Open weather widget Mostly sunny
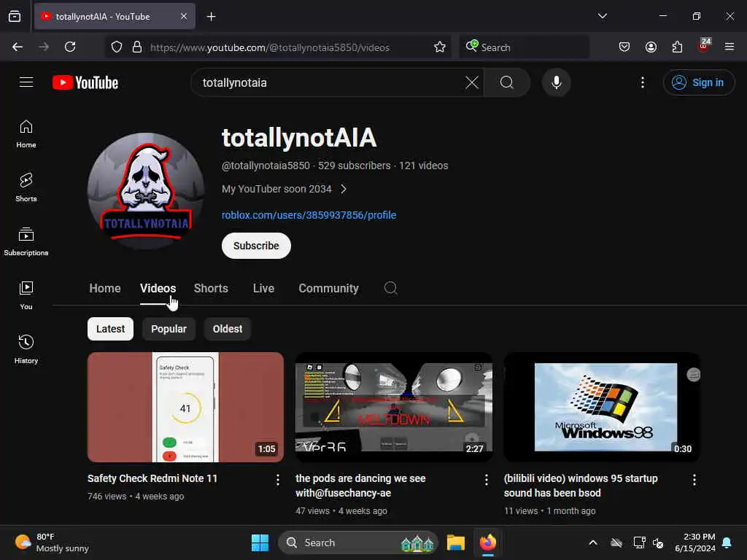Screen dimensions: 747x560 pos(52,542)
